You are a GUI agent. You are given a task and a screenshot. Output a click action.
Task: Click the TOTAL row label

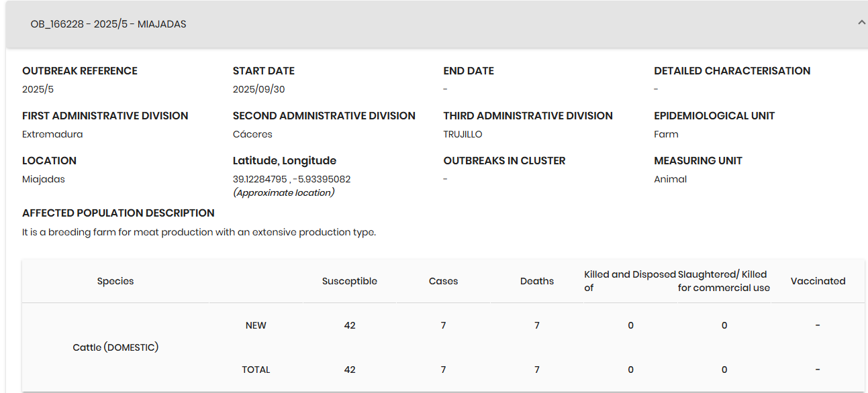pyautogui.click(x=256, y=370)
